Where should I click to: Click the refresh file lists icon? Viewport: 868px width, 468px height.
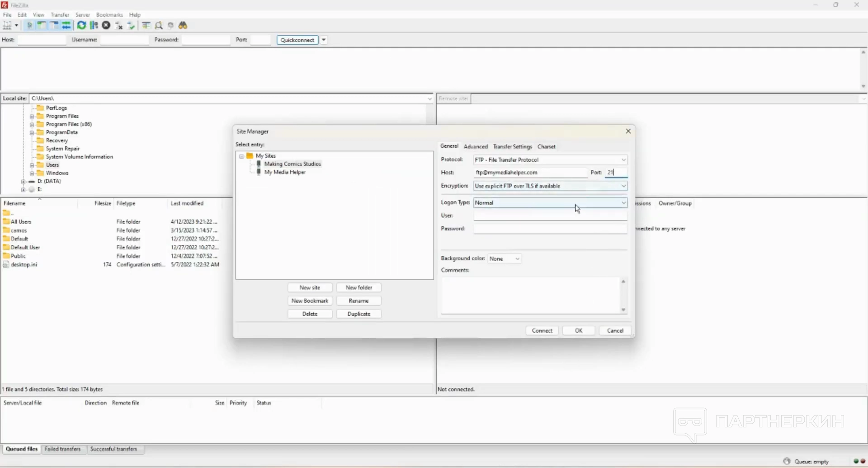click(81, 25)
